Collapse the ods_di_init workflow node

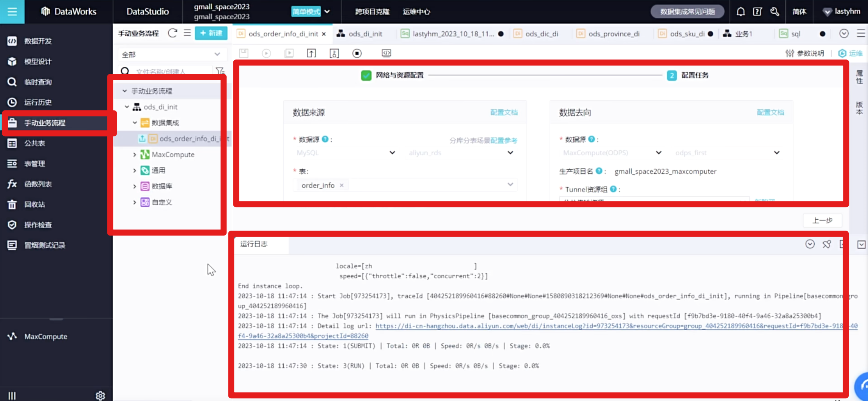point(127,107)
